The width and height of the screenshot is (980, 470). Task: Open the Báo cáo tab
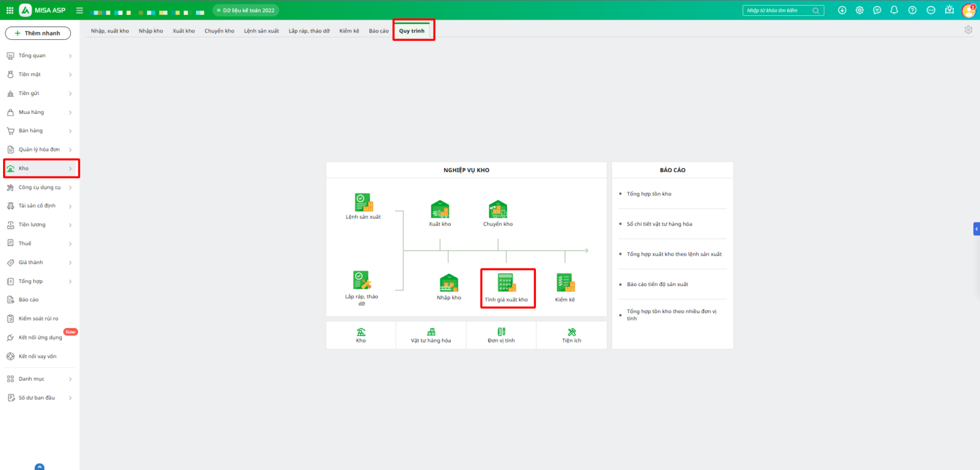click(x=379, y=31)
